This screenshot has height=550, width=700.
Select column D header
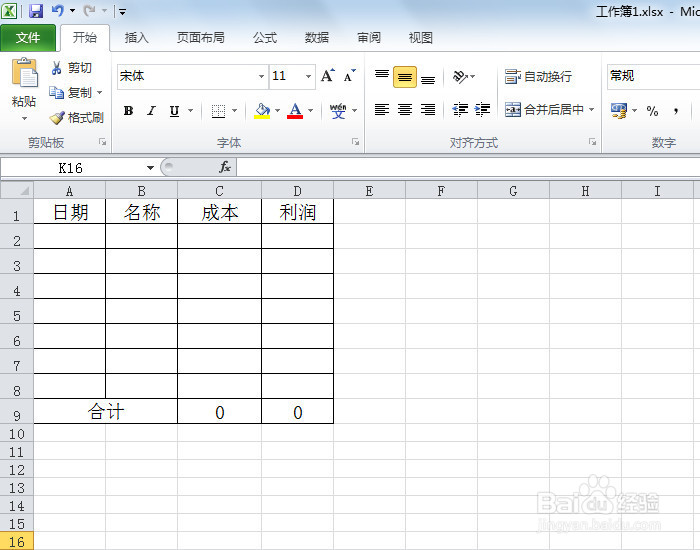(297, 191)
